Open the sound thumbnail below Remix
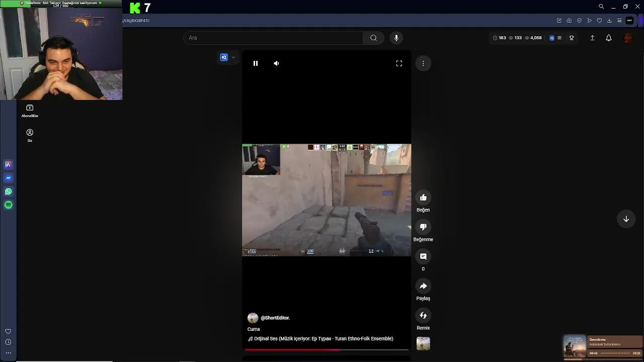 [x=423, y=344]
